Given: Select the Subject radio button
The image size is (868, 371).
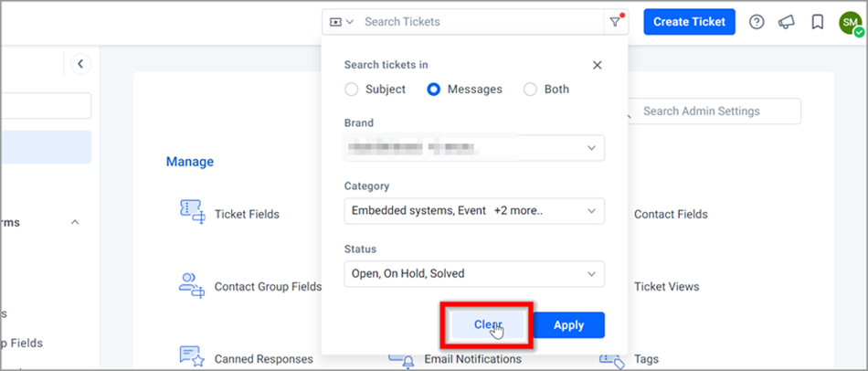Looking at the screenshot, I should [352, 90].
